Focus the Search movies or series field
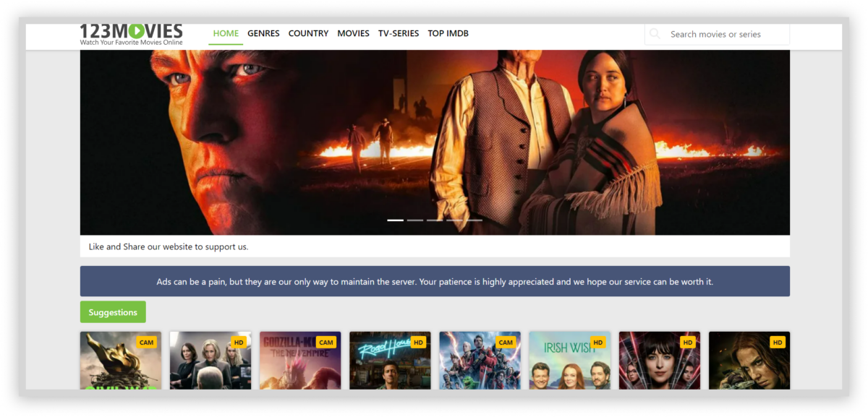The width and height of the screenshot is (868, 417). 717,34
